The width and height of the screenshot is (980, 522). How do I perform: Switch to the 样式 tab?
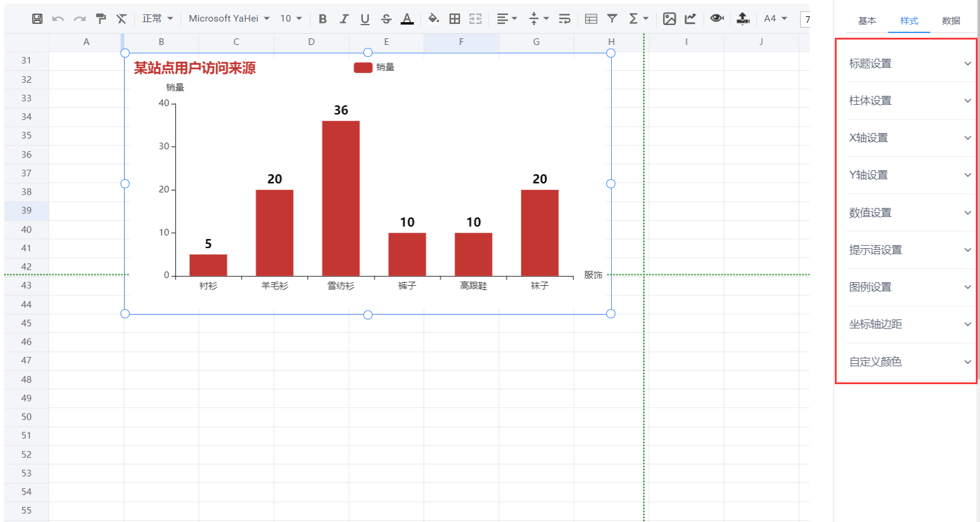[909, 21]
